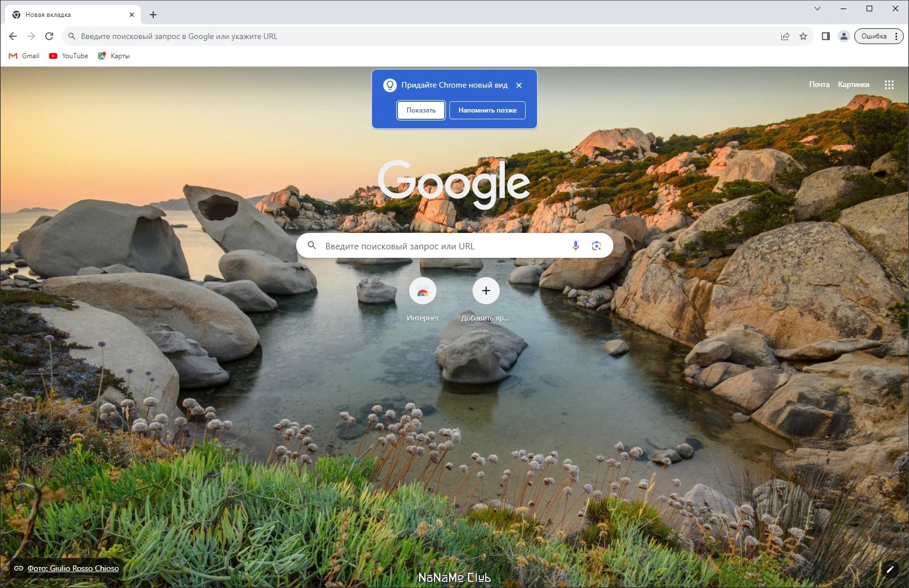Image resolution: width=909 pixels, height=588 pixels.
Task: Open a new tab with plus icon
Action: pyautogui.click(x=153, y=15)
